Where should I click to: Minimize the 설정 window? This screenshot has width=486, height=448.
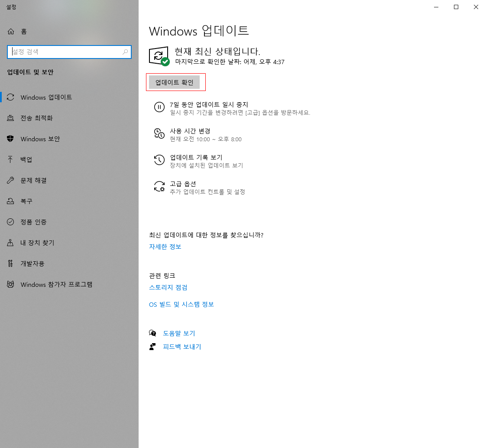coord(436,7)
